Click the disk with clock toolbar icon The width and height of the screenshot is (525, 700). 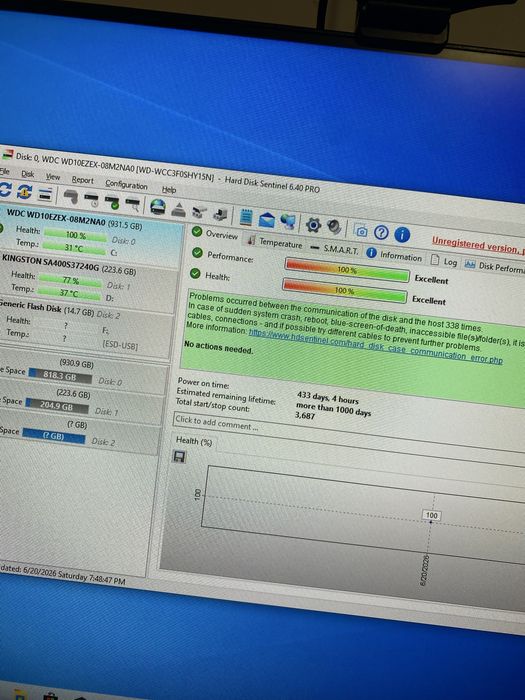point(92,200)
